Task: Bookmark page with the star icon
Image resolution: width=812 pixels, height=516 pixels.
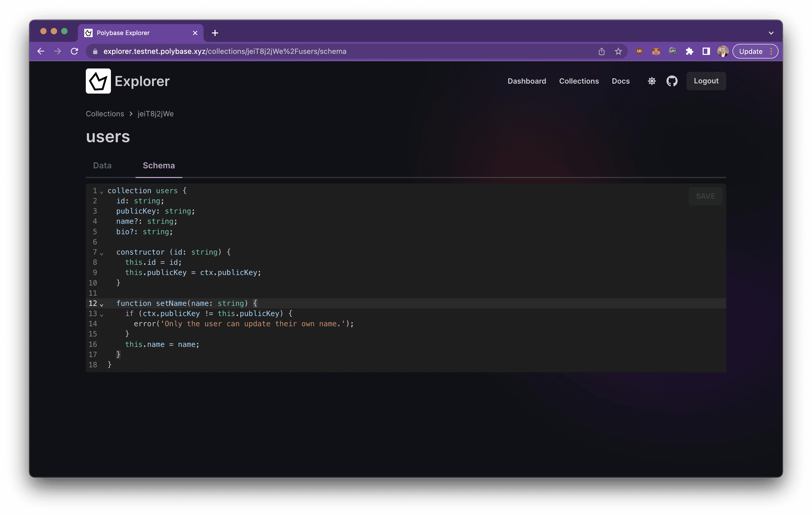Action: [618, 51]
